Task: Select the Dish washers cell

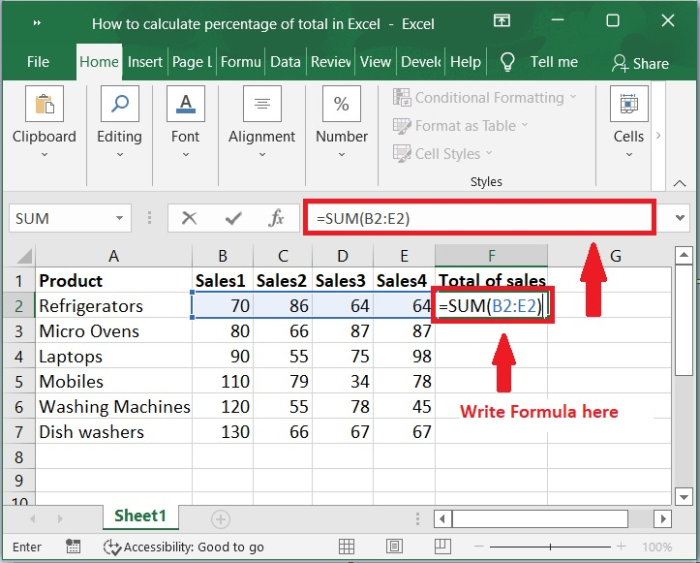Action: point(114,432)
